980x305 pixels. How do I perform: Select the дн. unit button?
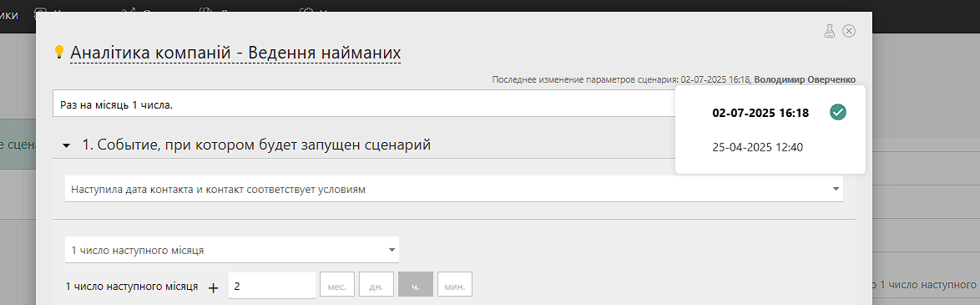click(x=376, y=284)
